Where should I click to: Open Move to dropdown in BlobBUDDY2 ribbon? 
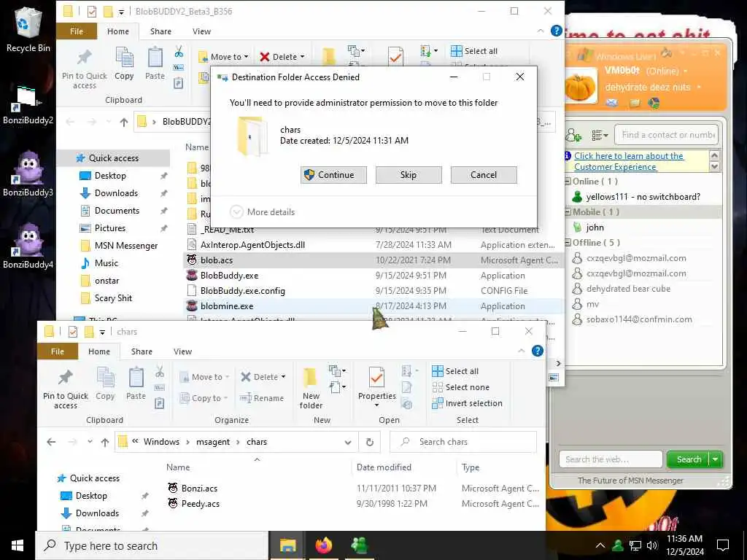point(246,57)
